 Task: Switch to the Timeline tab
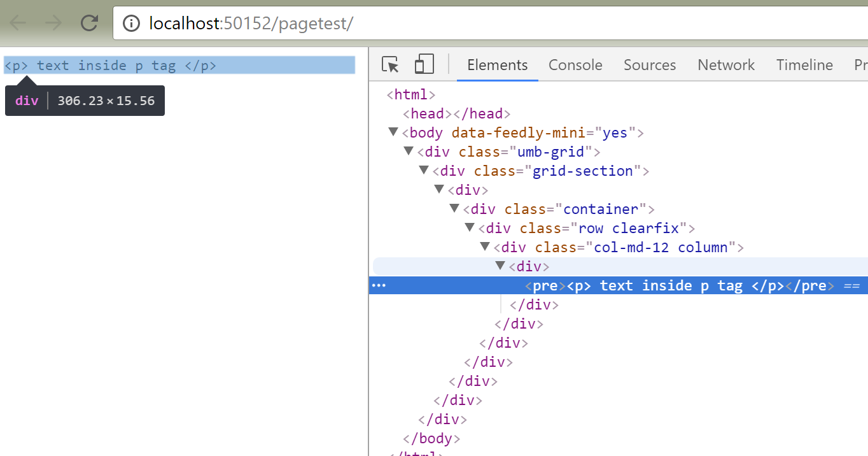[x=804, y=65]
